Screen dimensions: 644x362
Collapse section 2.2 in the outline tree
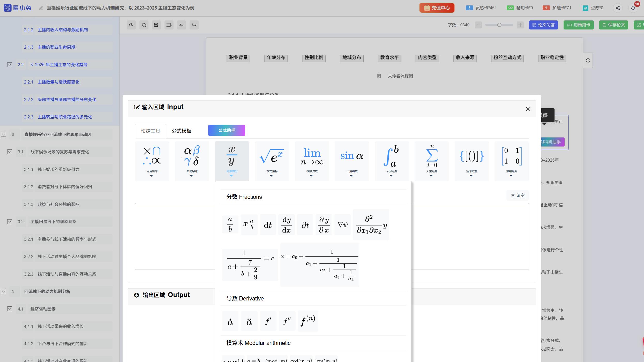tap(10, 64)
